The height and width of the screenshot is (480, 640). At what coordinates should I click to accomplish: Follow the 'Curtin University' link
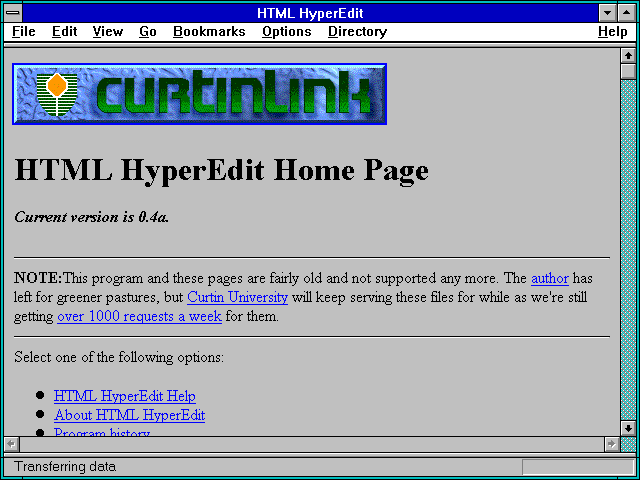(x=238, y=297)
